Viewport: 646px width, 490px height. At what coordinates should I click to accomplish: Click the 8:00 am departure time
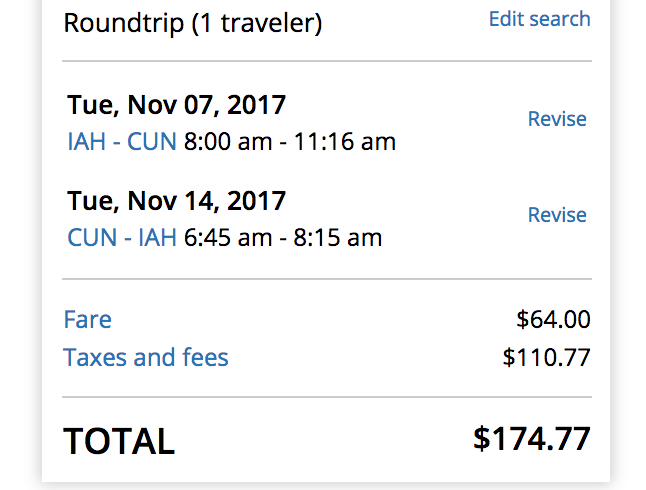point(228,142)
